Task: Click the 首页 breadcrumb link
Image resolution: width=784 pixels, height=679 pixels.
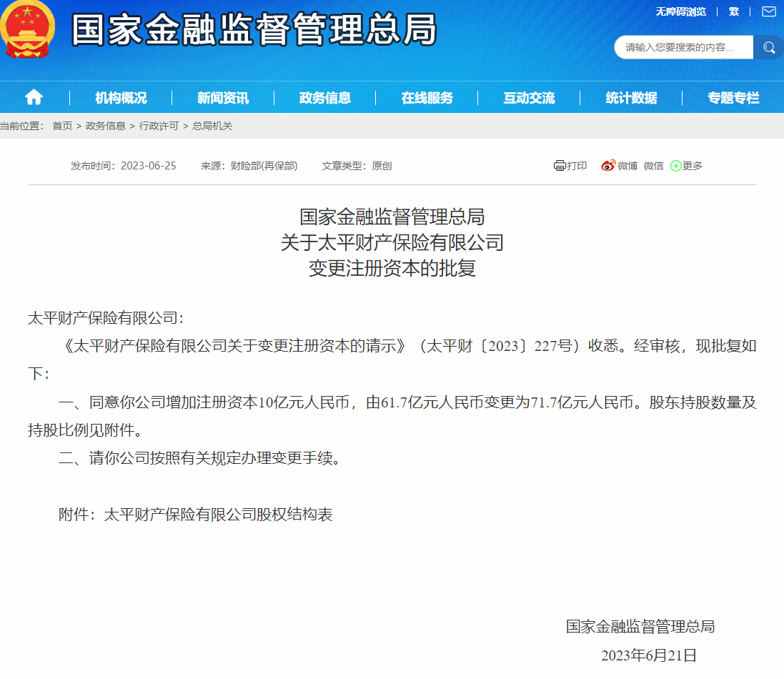Action: click(62, 126)
